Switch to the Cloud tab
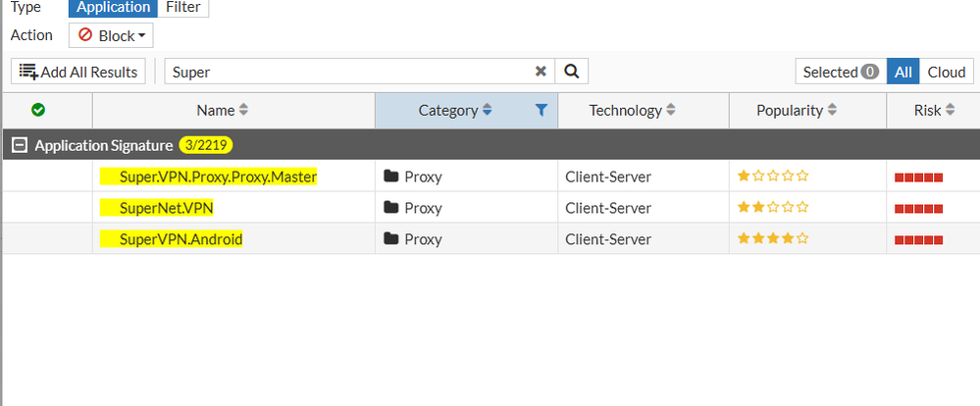Viewport: 980px width, 406px height. 947,72
